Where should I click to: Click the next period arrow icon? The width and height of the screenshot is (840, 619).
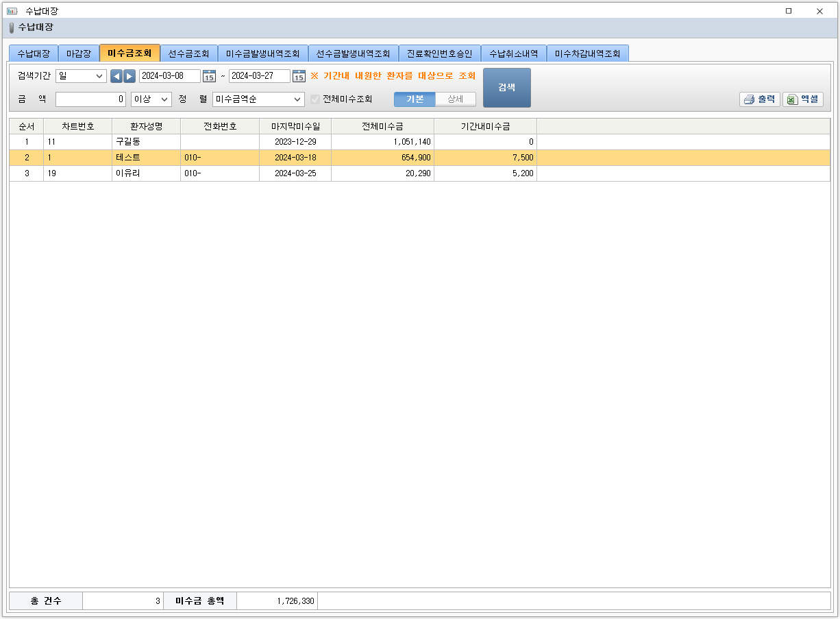(x=129, y=76)
